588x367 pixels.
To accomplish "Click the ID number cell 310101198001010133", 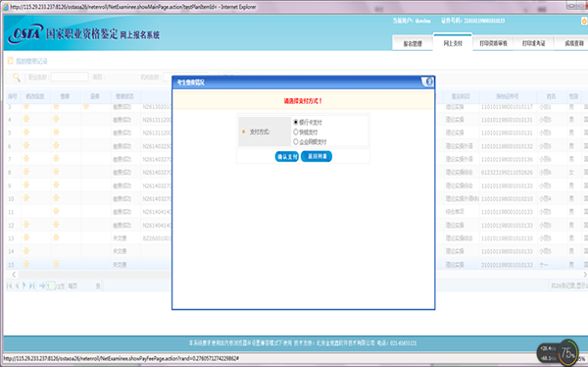I will click(507, 265).
